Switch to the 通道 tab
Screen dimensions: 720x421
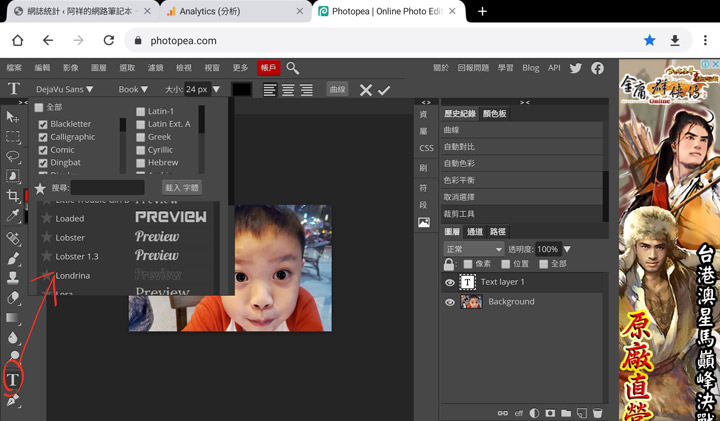pos(475,232)
